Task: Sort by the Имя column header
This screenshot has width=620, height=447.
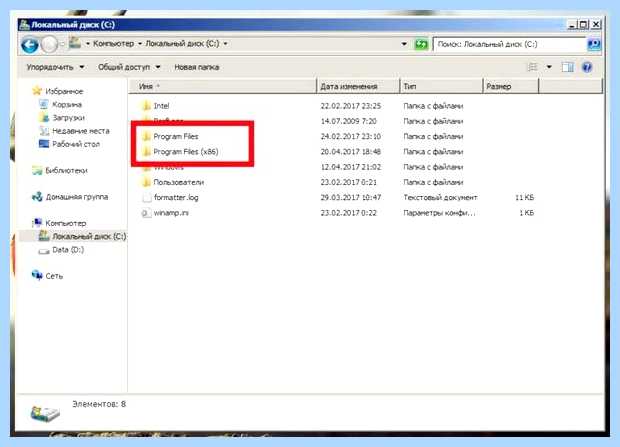Action: coord(223,86)
